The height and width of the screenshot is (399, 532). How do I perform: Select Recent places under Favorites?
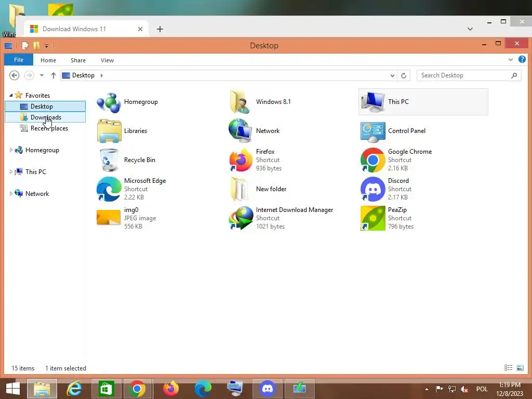(x=45, y=128)
